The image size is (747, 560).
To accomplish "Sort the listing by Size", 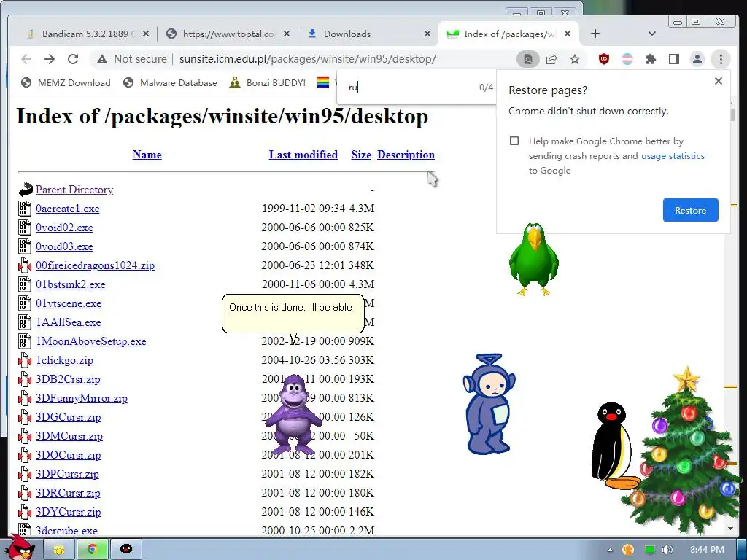I will (x=361, y=155).
